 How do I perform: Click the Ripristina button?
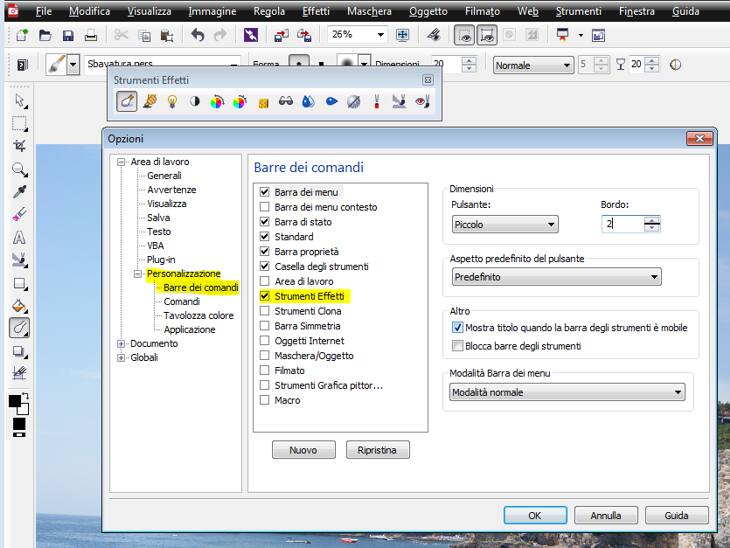point(377,450)
